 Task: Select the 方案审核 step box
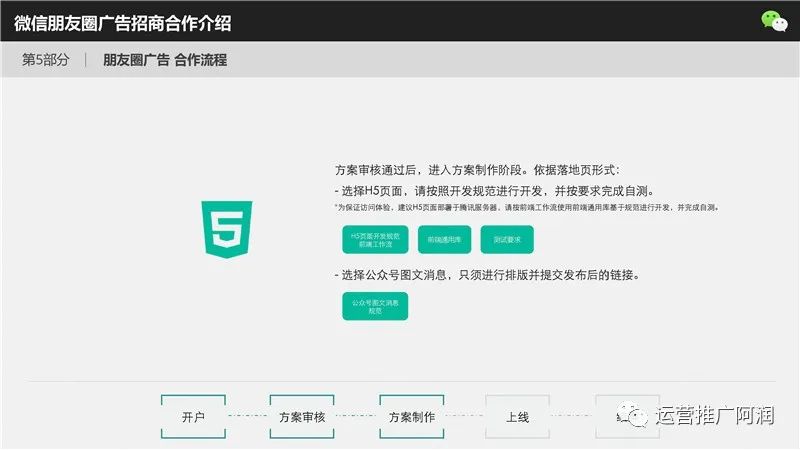click(x=302, y=416)
